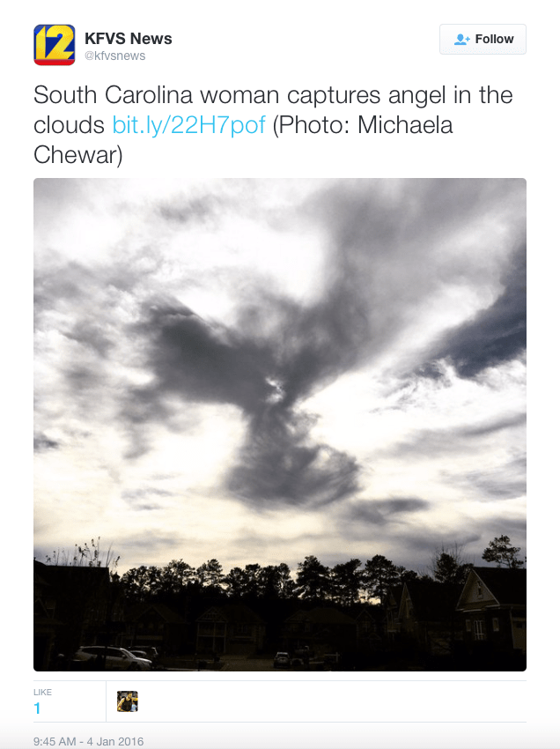The image size is (560, 749).
Task: Click the LIKE label above the count
Action: click(x=43, y=693)
